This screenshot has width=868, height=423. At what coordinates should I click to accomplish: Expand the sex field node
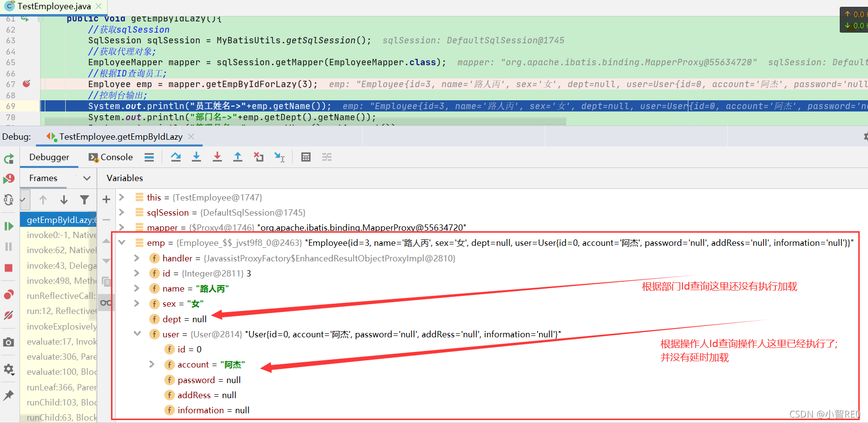tap(137, 303)
